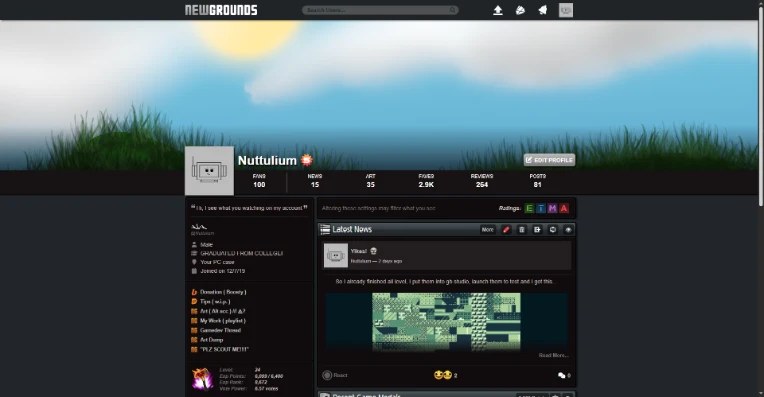This screenshot has width=764, height=397.
Task: Click the 'Your PC case' location text
Action: 217,262
